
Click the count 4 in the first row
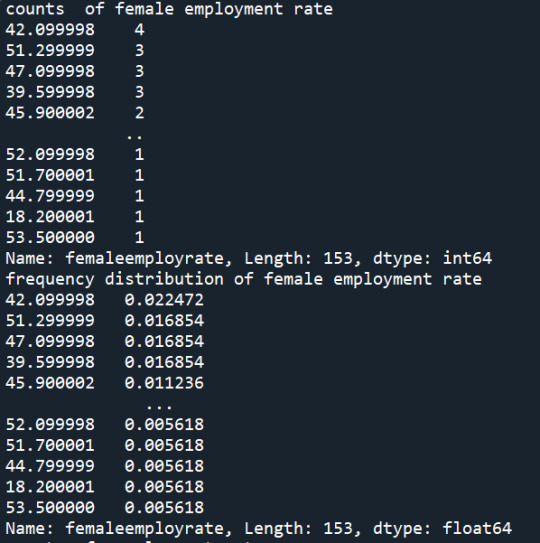click(139, 30)
